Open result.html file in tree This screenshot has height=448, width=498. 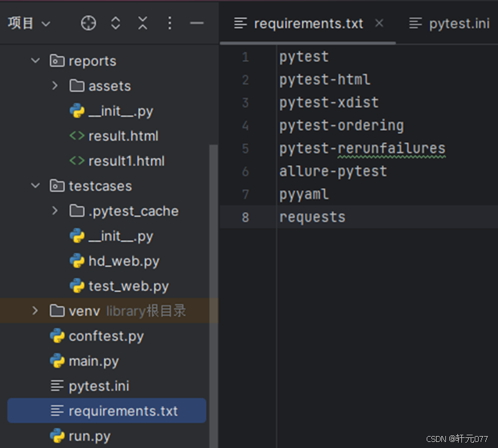123,136
